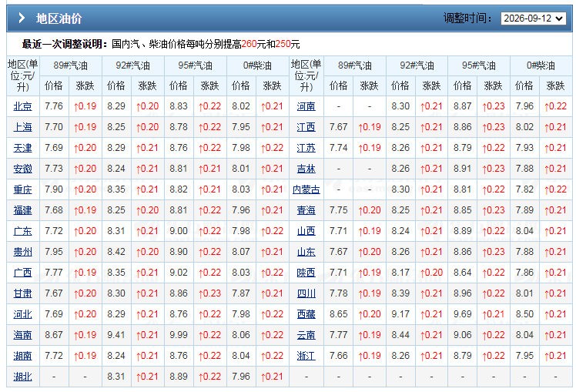Click 云南 92# gasoline price 8.44
576x392 pixels.
click(400, 335)
